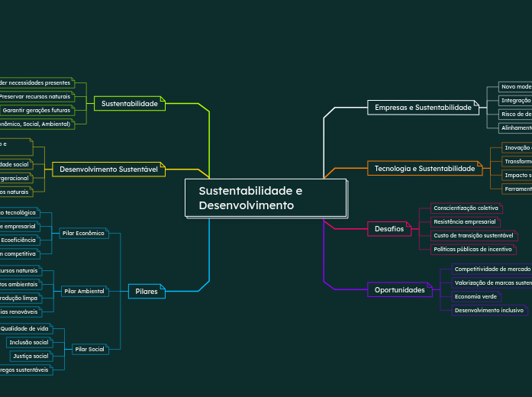Image resolution: width=532 pixels, height=397 pixels.
Task: Click the Oportunidades node
Action: (x=400, y=290)
